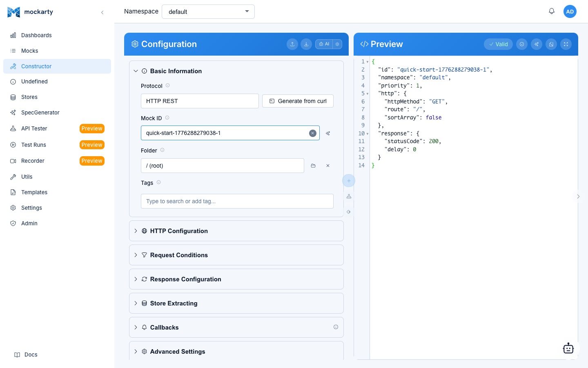Expand the Store Extracting section

236,303
